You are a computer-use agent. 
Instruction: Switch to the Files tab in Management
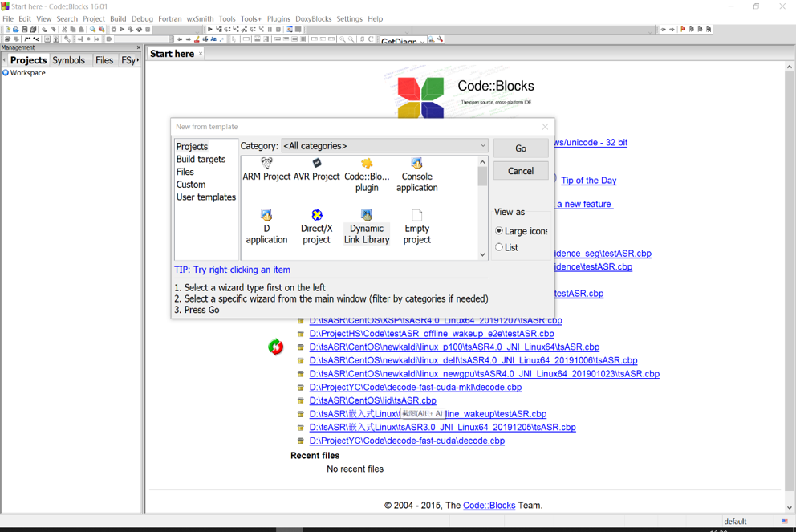pos(104,60)
